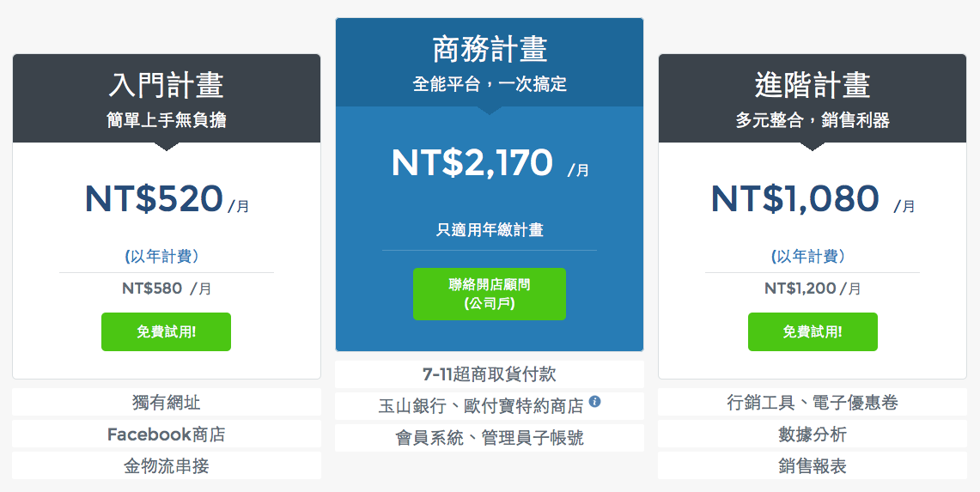The width and height of the screenshot is (980, 492).
Task: Click the Facebook商店 feature row
Action: click(x=167, y=434)
